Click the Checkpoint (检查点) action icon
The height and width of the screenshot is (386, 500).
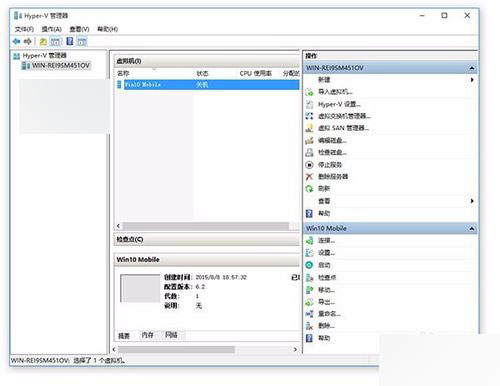click(x=309, y=277)
